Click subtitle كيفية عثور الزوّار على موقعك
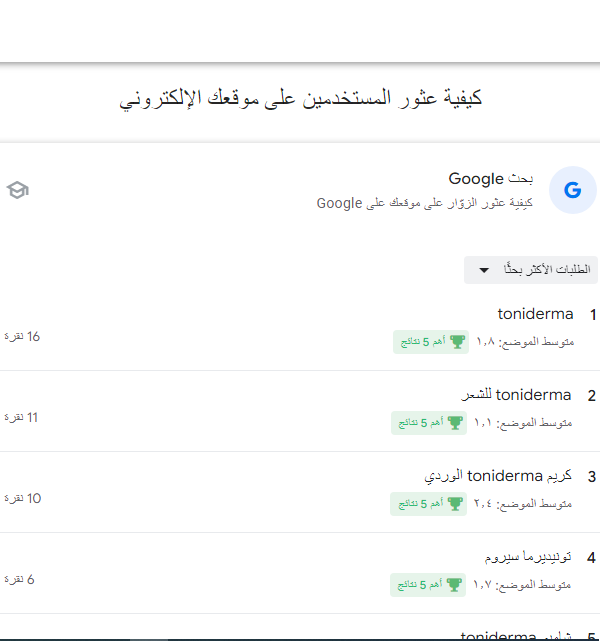This screenshot has width=600, height=641. (425, 203)
